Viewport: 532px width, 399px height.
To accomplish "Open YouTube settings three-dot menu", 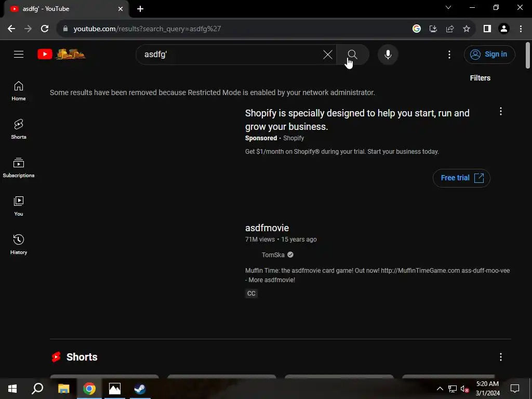I will [x=449, y=54].
